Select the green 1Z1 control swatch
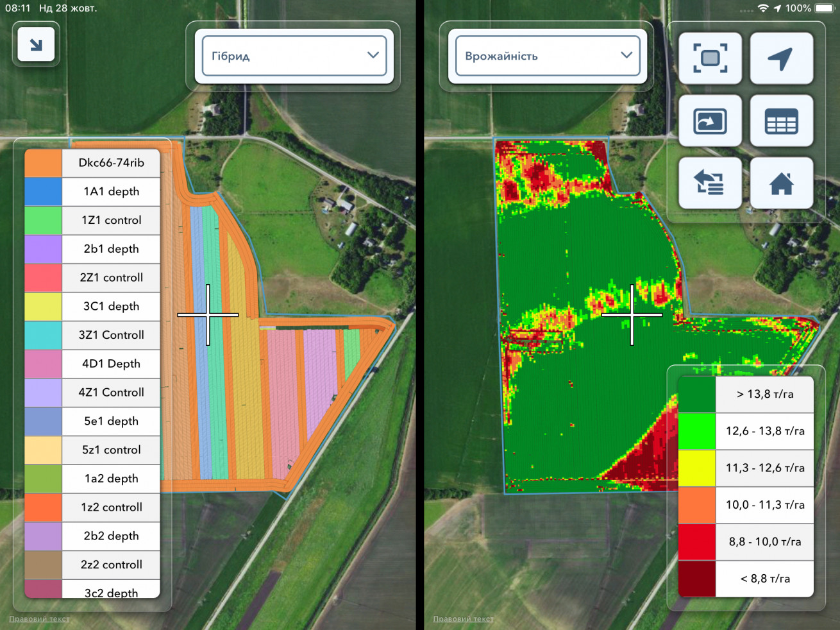This screenshot has width=840, height=630. tap(43, 220)
